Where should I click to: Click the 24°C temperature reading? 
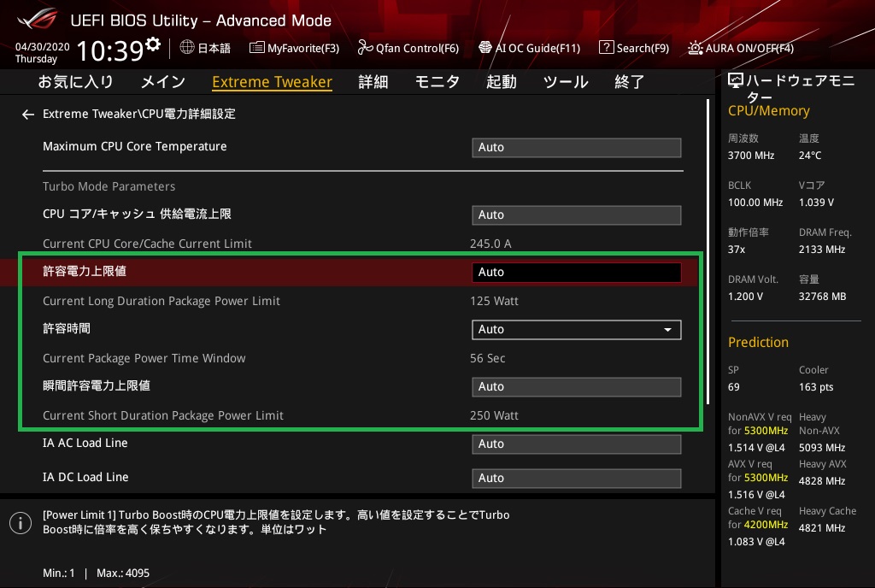click(x=810, y=156)
